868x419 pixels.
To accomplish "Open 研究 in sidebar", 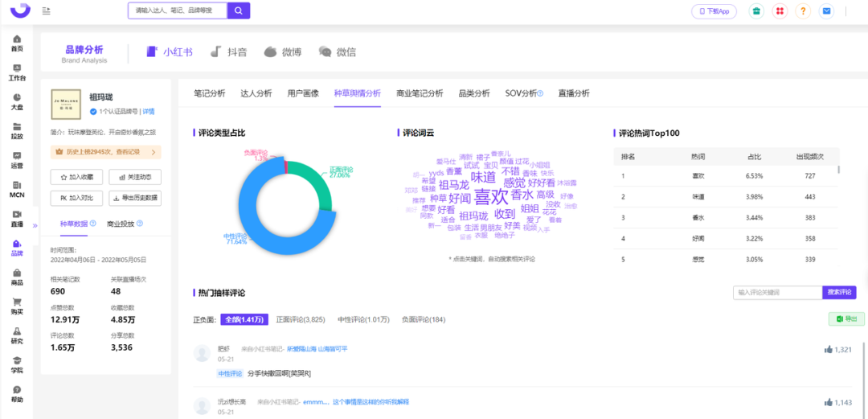I will (17, 336).
